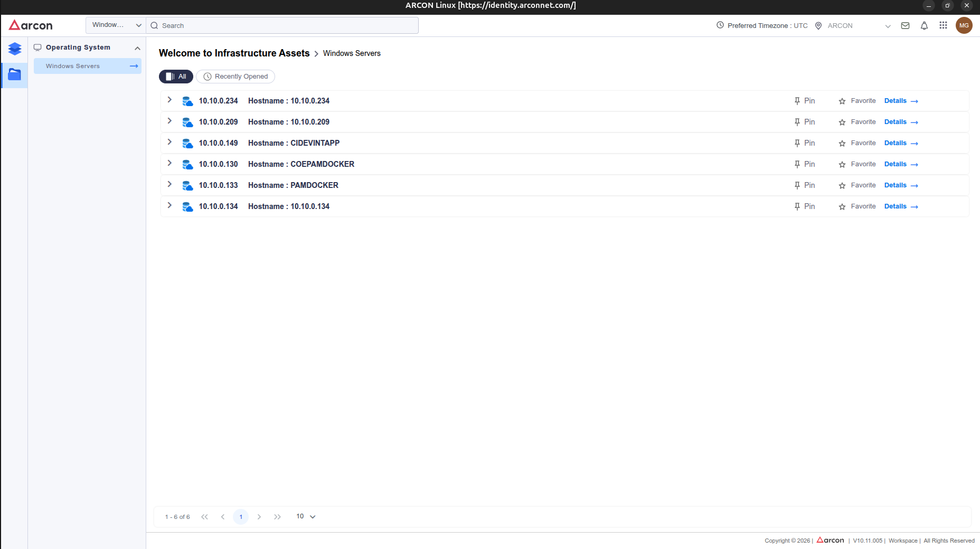The height and width of the screenshot is (549, 980).
Task: Mark 10.10.0.209 as Favorite
Action: coord(857,122)
